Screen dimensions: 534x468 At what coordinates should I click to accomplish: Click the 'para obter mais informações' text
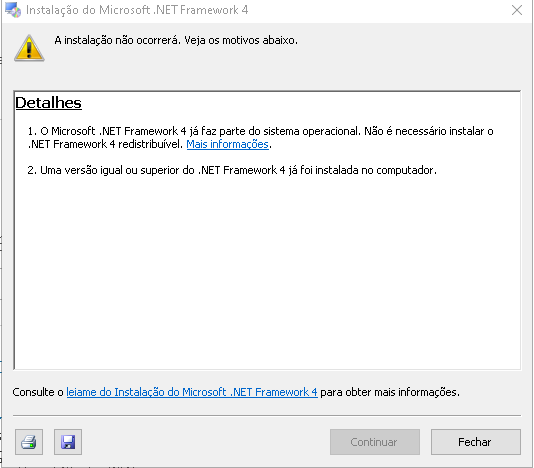tap(390, 392)
